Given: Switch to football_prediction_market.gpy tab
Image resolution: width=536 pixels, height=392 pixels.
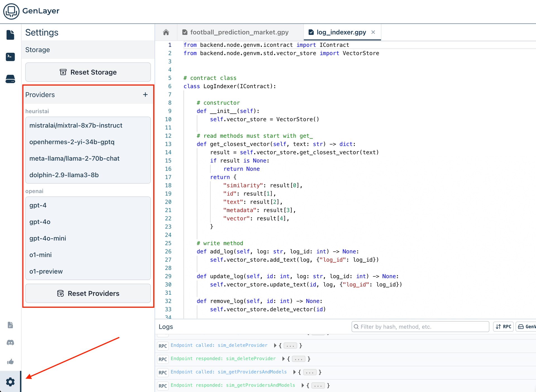Looking at the screenshot, I should [239, 32].
